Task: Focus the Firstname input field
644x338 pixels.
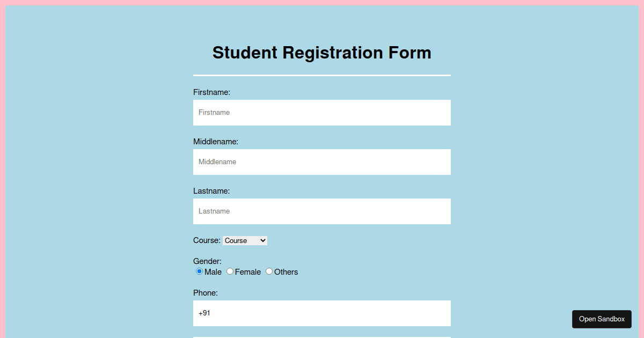Action: point(322,113)
